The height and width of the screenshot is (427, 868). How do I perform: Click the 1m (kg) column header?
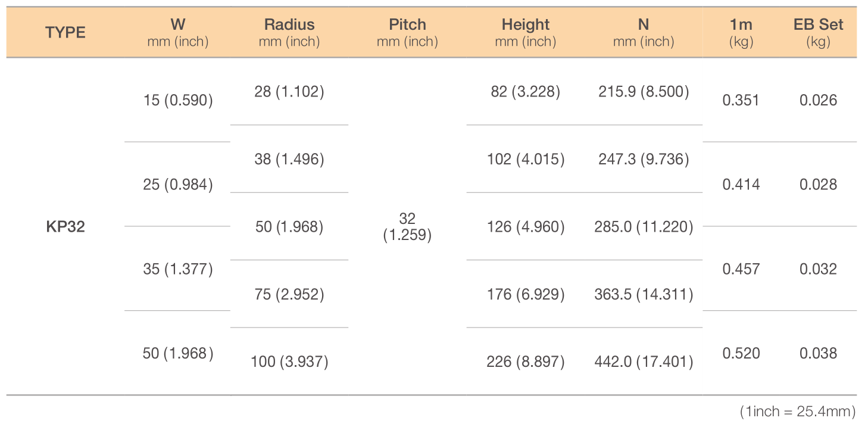pos(741,33)
